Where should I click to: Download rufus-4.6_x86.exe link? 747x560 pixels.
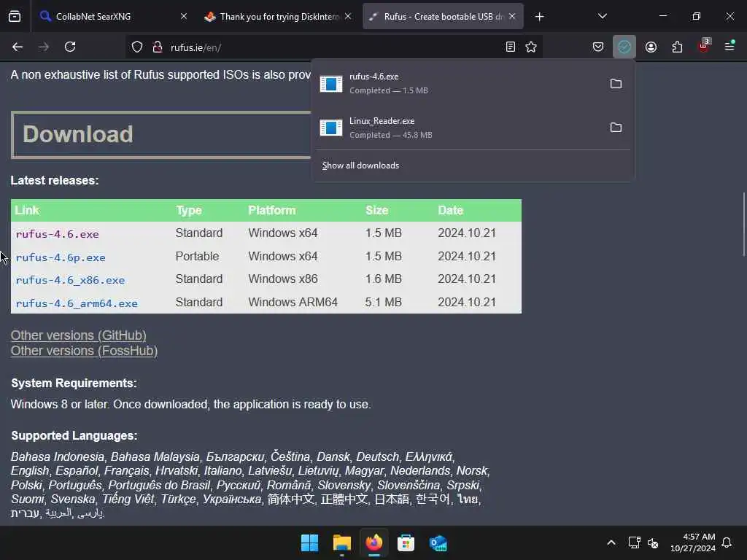70,280
